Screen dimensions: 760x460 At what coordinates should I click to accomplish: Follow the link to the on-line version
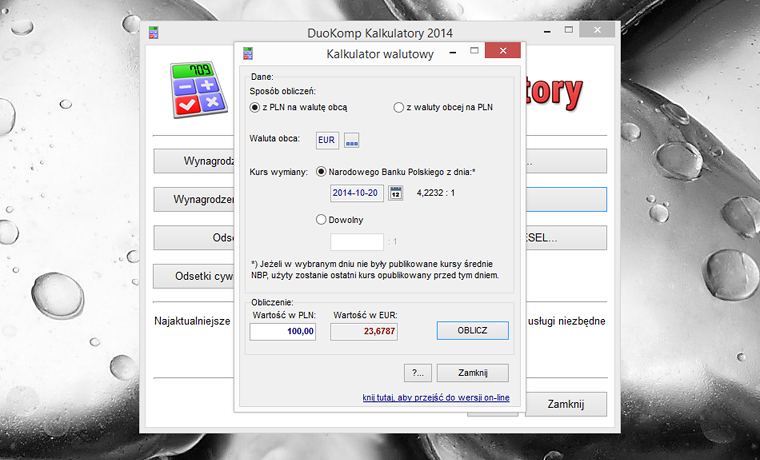(x=436, y=398)
